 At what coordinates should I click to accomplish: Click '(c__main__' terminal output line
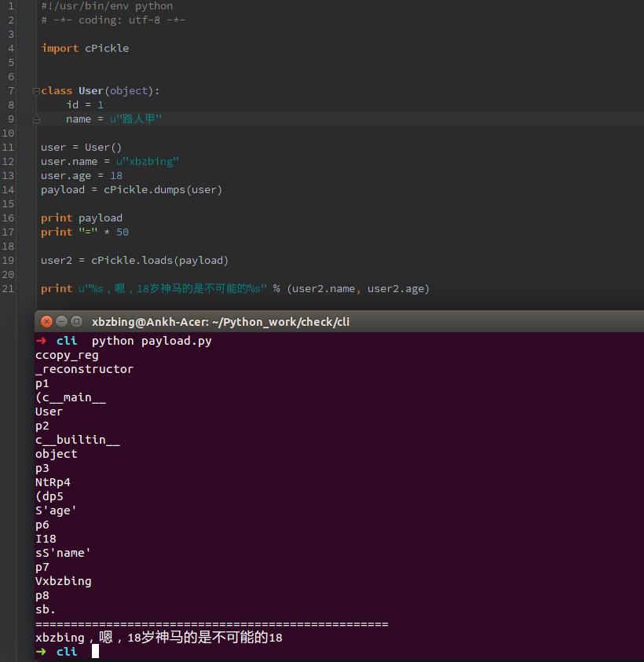click(71, 397)
